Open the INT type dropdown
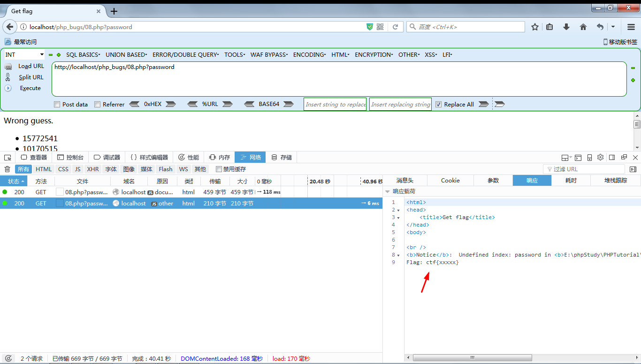The height and width of the screenshot is (364, 641). [x=24, y=55]
